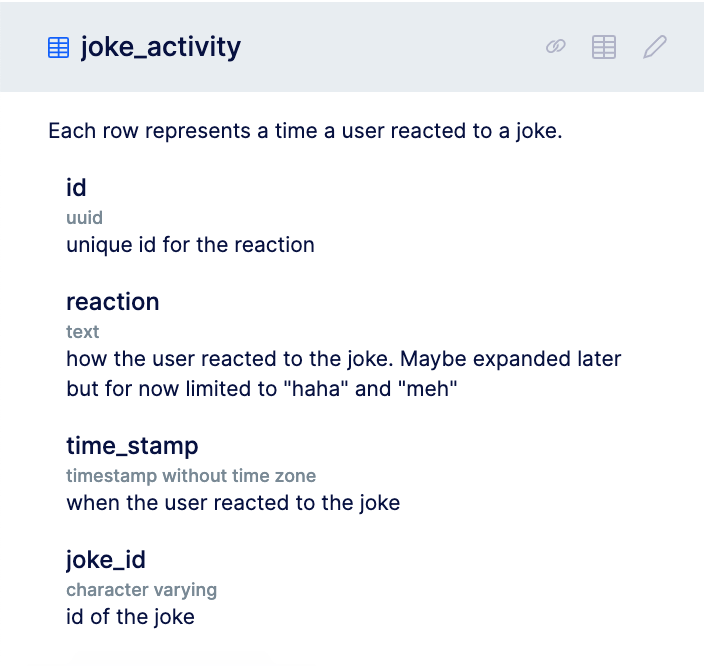Click the reaction description mentioning haha and meh

tap(261, 388)
